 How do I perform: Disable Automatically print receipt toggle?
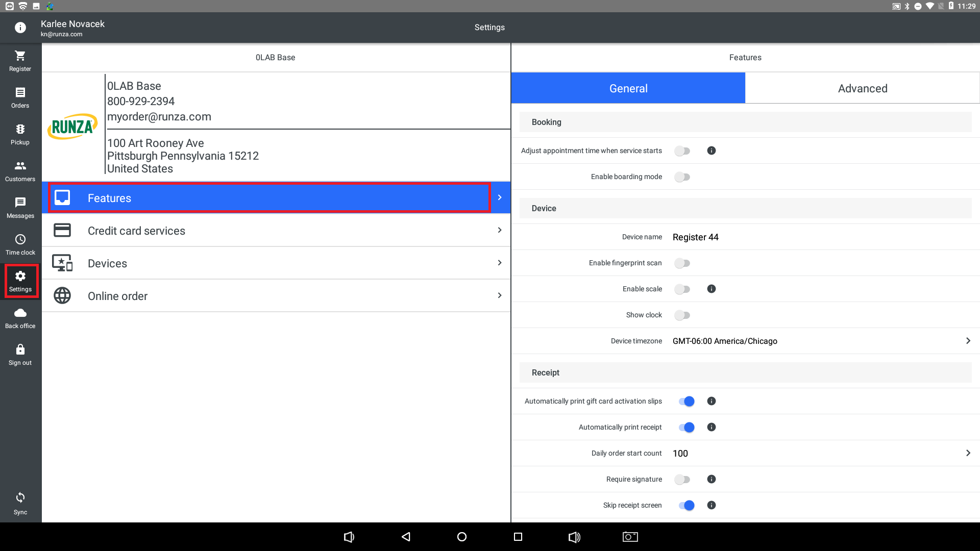[687, 428]
